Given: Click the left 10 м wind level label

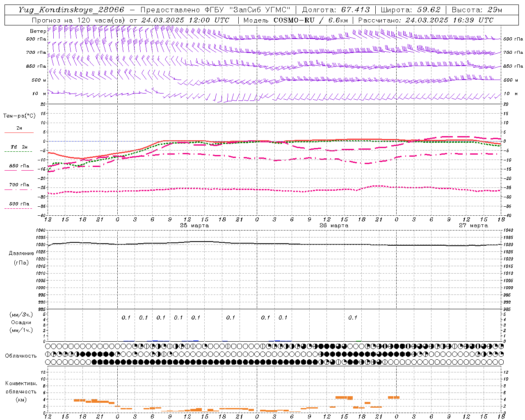Looking at the screenshot, I should pyautogui.click(x=39, y=94).
